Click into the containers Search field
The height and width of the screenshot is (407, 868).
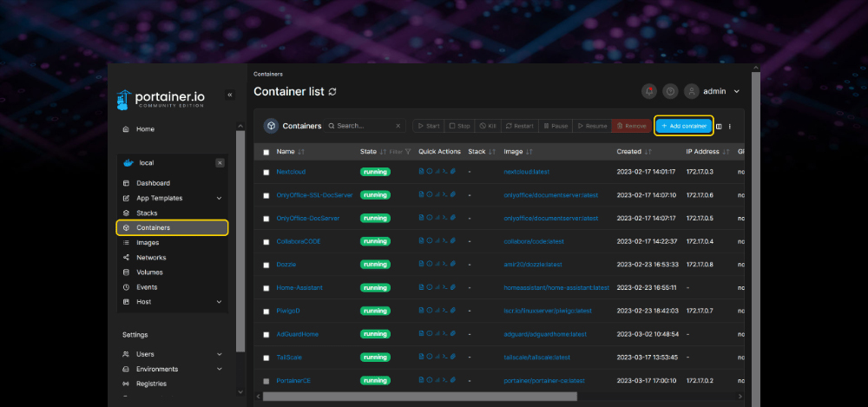point(365,126)
